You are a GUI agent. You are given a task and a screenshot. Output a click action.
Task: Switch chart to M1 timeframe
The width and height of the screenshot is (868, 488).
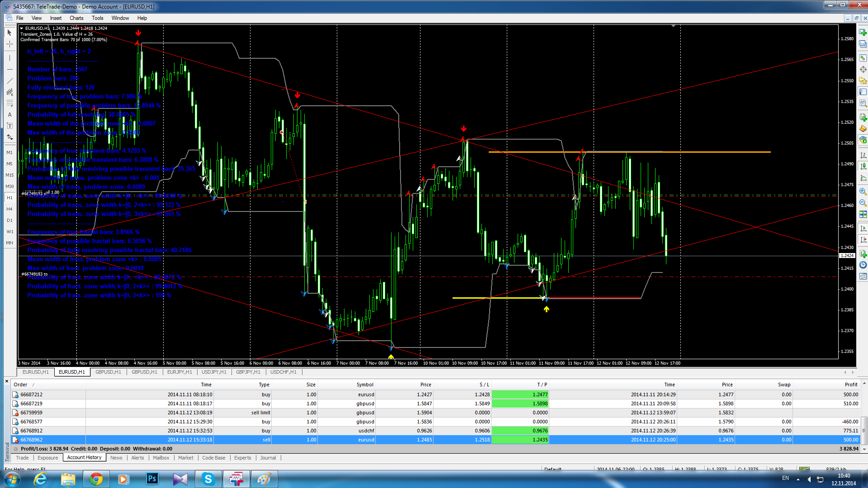[9, 153]
